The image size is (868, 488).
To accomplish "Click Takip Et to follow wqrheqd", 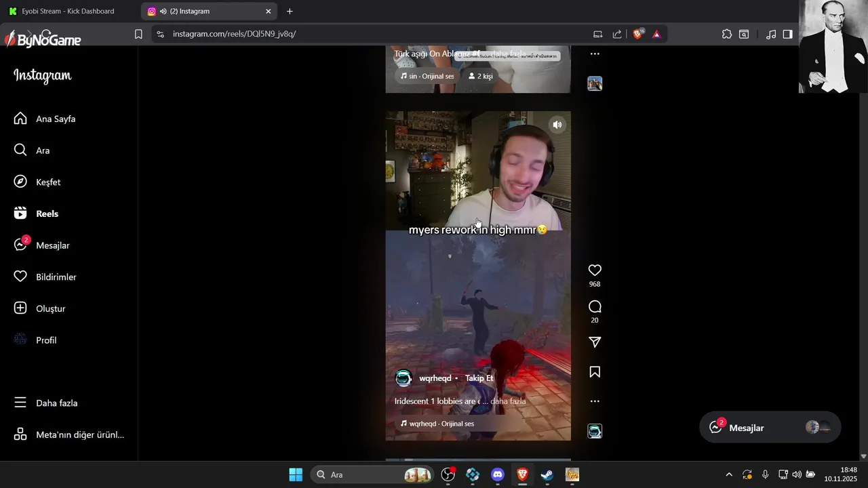I will click(x=479, y=378).
